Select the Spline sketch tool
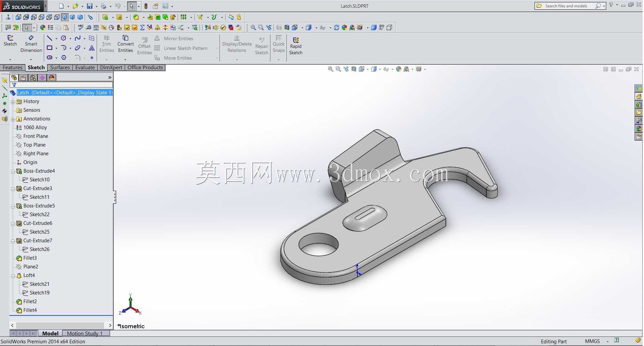The width and height of the screenshot is (644, 346). [x=78, y=38]
